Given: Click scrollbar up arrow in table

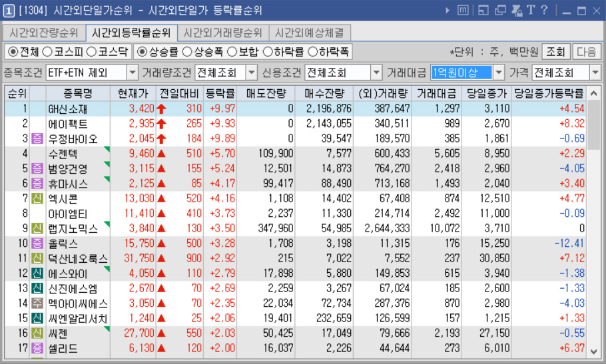Looking at the screenshot, I should click(593, 93).
